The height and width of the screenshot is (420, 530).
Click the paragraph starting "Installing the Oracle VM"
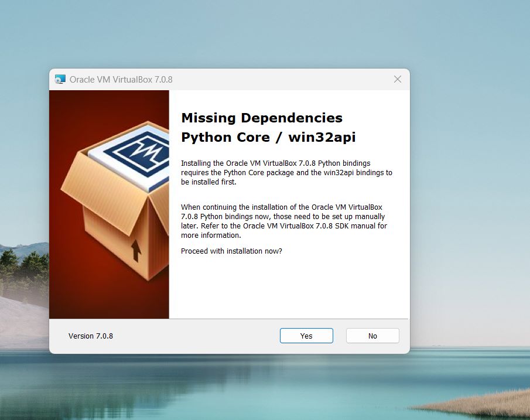tap(286, 172)
